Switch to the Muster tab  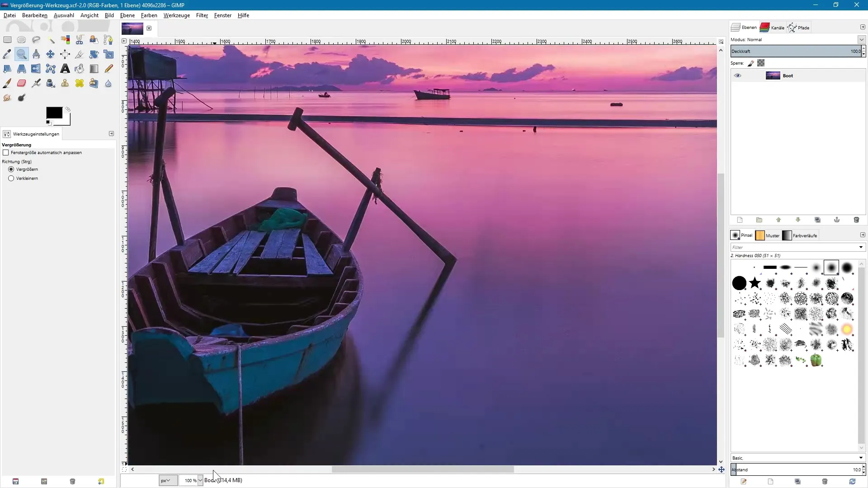768,235
